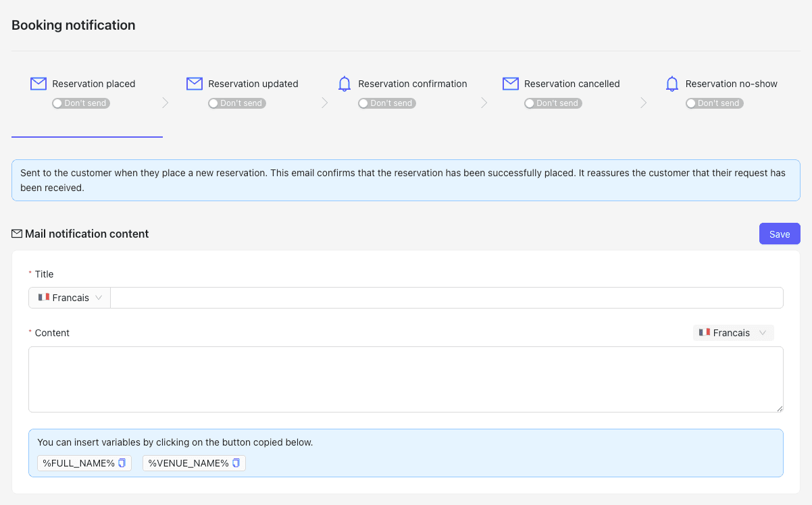Switch to Reservation confirmation tab
812x505 pixels.
coord(413,84)
